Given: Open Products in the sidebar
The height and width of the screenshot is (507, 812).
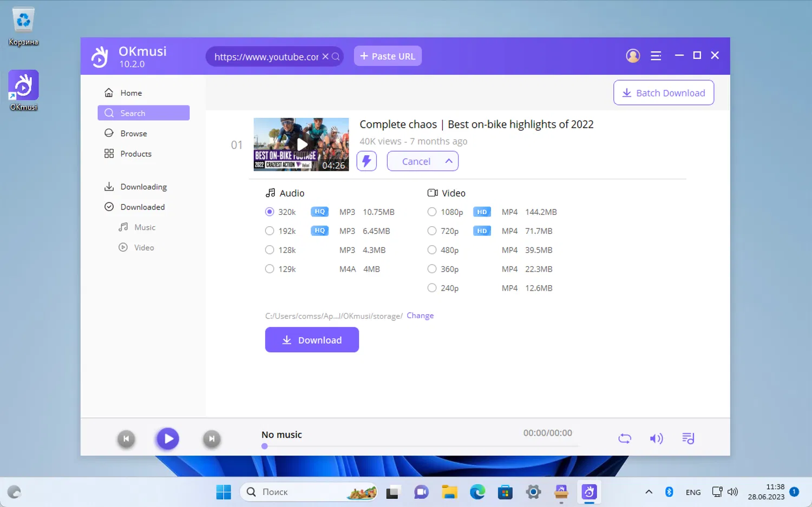Looking at the screenshot, I should (x=143, y=154).
